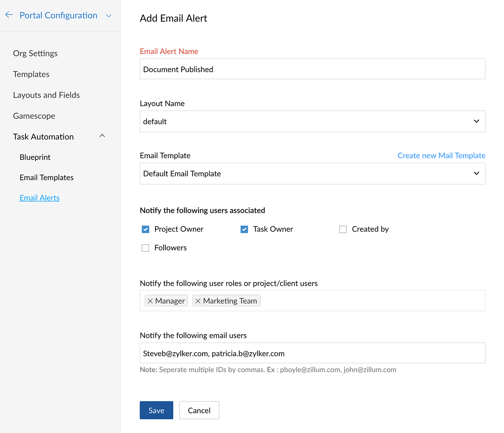Open the Email Template dropdown
The image size is (504, 433).
coord(313,174)
